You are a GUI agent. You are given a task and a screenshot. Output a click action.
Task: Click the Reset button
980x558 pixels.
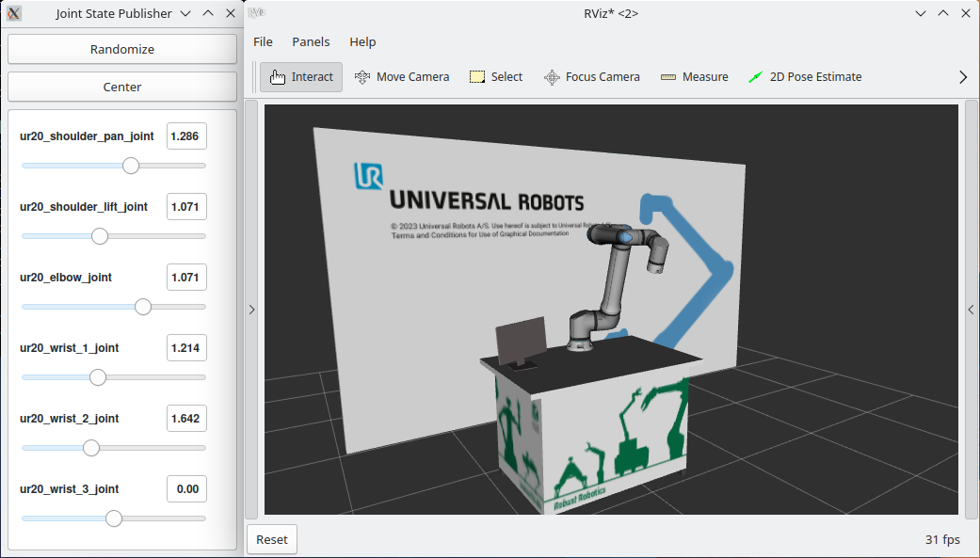[x=272, y=539]
